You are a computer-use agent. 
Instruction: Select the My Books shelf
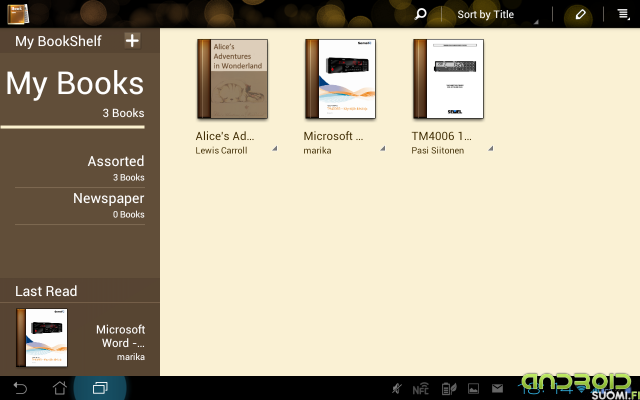tap(73, 94)
